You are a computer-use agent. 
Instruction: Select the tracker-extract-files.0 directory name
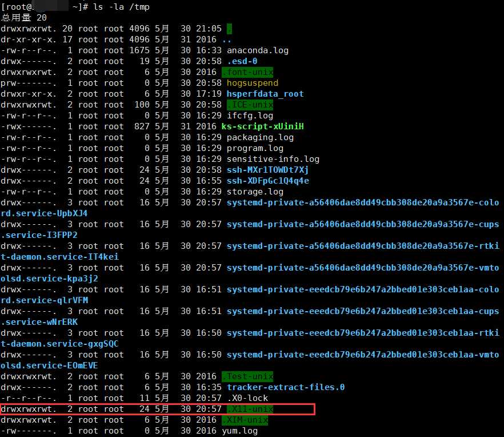(286, 387)
